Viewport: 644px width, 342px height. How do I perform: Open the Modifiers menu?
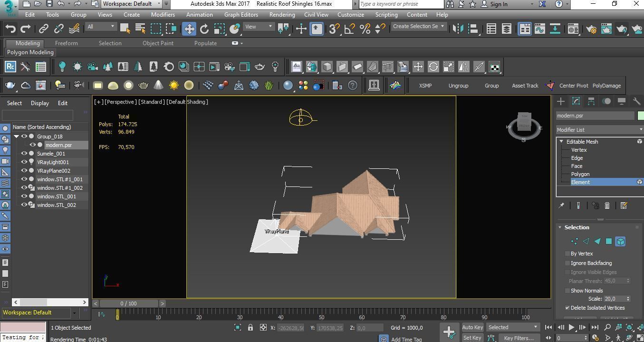point(163,15)
